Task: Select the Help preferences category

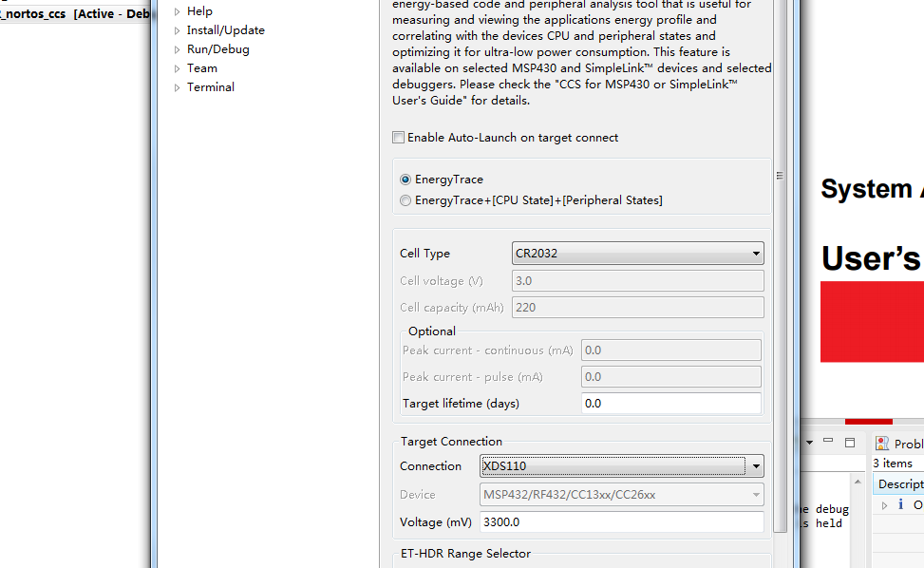Action: click(199, 11)
